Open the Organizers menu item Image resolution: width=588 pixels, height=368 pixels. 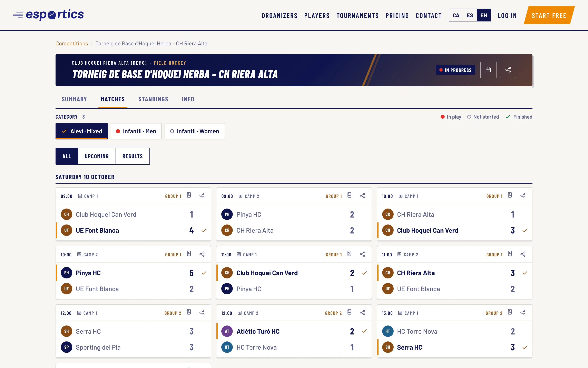pyautogui.click(x=280, y=16)
